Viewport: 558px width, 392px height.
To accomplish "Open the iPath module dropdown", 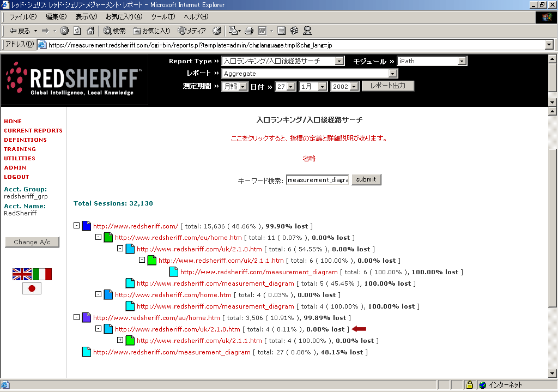I will pos(462,61).
